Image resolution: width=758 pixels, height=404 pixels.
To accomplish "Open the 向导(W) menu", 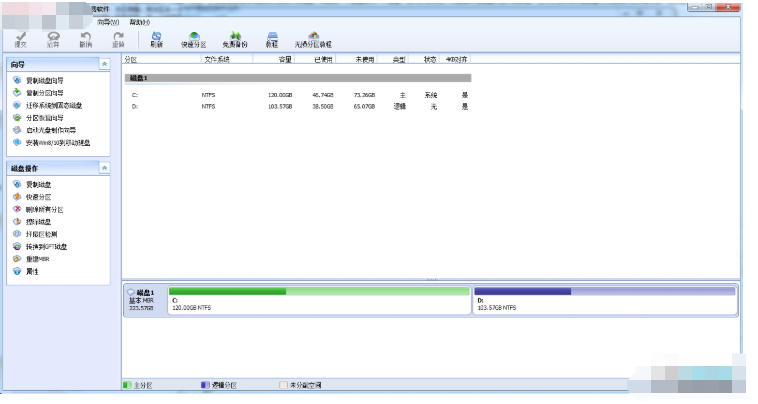I will [108, 21].
